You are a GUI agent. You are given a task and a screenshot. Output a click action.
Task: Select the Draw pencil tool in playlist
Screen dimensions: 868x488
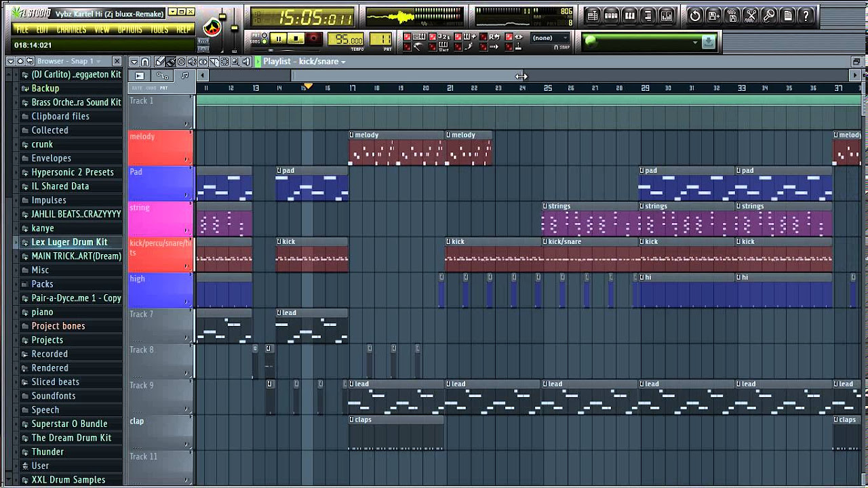159,61
